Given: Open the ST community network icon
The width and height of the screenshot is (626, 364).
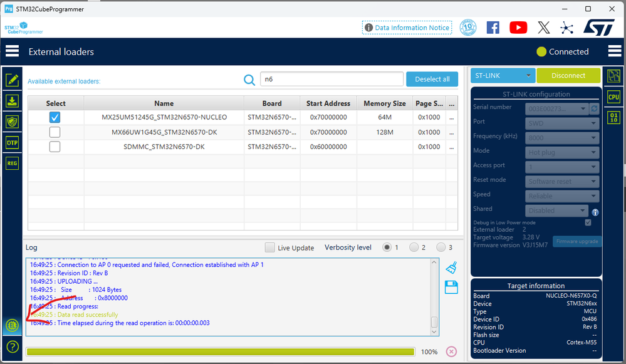Looking at the screenshot, I should (566, 28).
